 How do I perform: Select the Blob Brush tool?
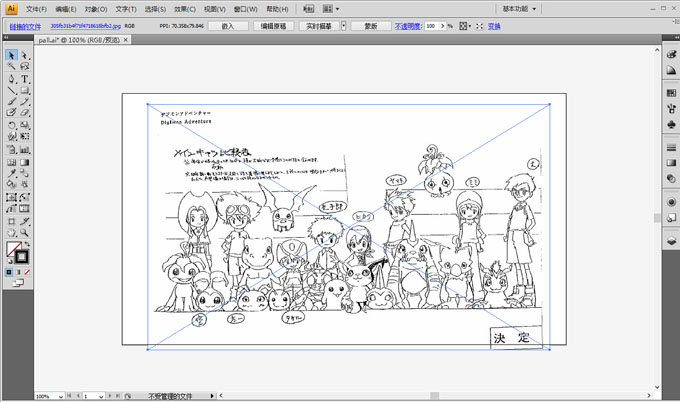[11, 112]
